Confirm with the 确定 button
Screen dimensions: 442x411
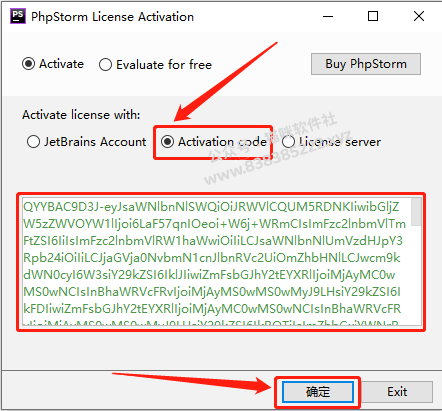tap(318, 392)
